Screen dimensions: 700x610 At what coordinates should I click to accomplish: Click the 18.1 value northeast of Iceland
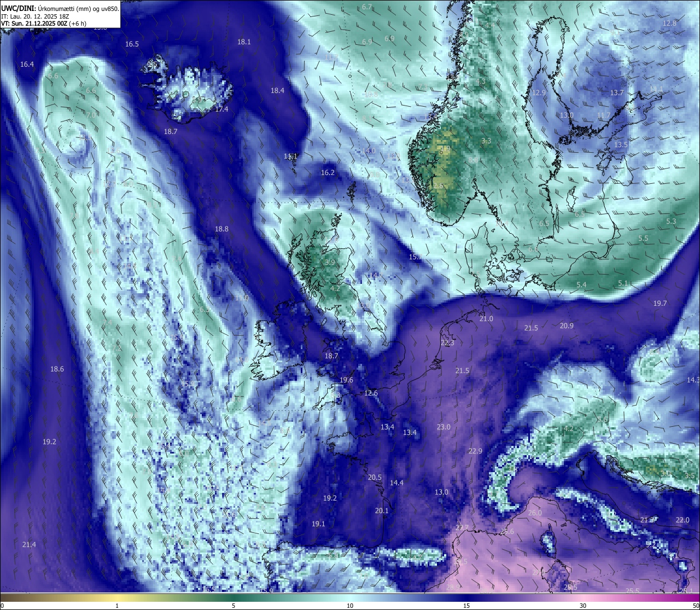click(x=244, y=42)
